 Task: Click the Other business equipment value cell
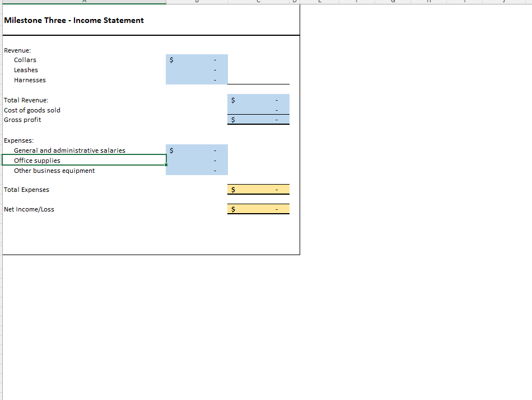click(197, 170)
